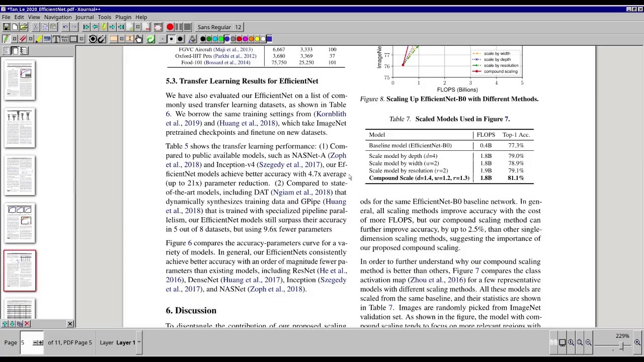Viewport: 644px width, 362px height.
Task: Jump to the last page arrow
Action: (x=121, y=27)
